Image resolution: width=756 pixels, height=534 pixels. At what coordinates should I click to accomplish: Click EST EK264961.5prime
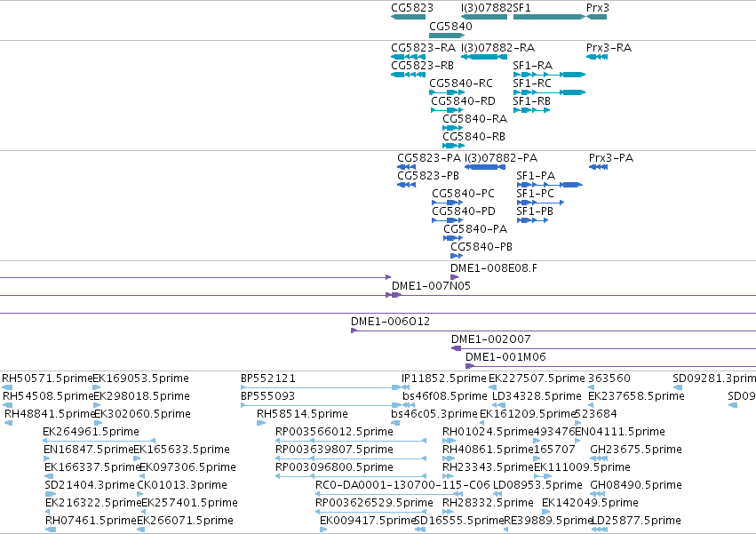(91, 433)
